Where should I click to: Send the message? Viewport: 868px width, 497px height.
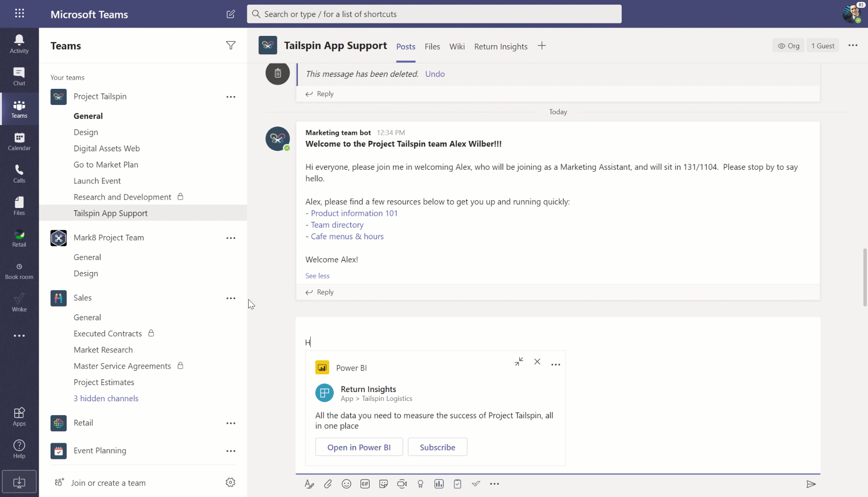click(811, 484)
